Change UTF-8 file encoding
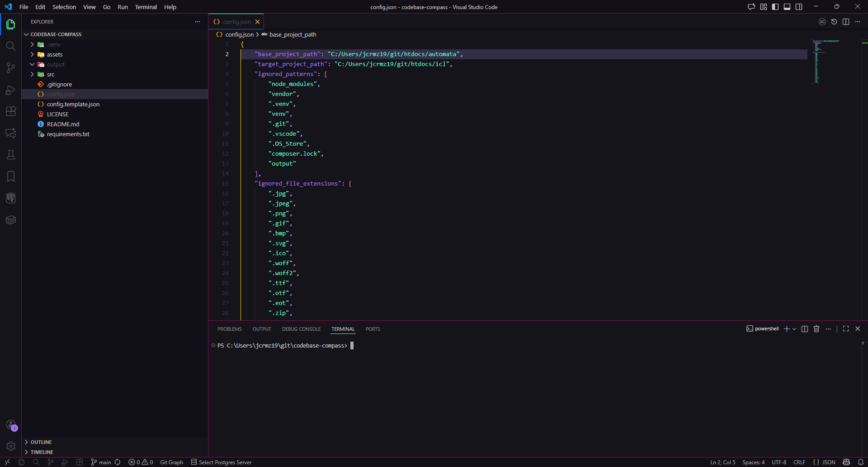This screenshot has height=467, width=868. [x=779, y=462]
